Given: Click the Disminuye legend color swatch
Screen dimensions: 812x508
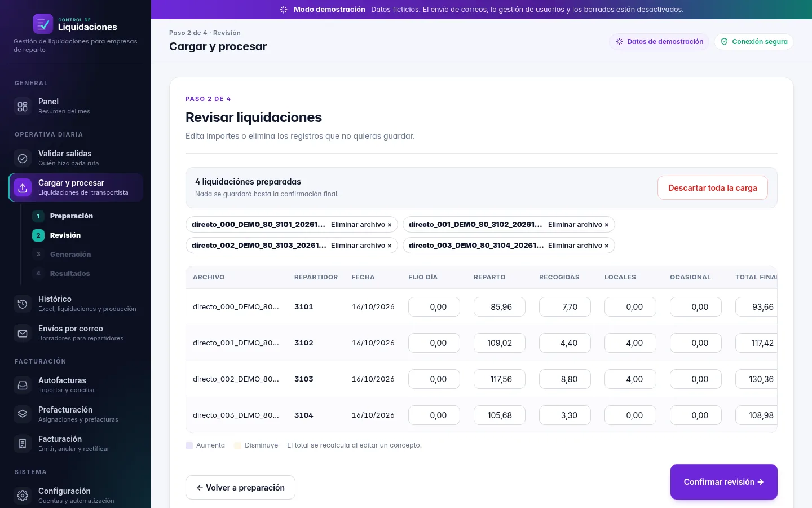Looking at the screenshot, I should point(238,445).
